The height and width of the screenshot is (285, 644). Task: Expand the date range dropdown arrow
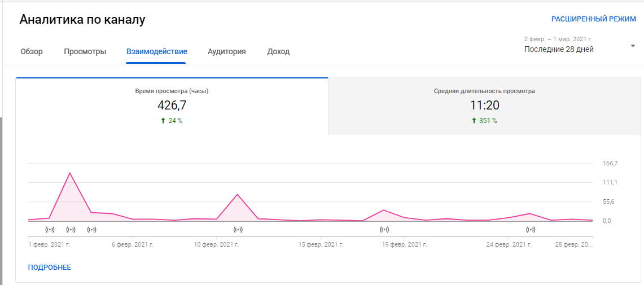633,46
